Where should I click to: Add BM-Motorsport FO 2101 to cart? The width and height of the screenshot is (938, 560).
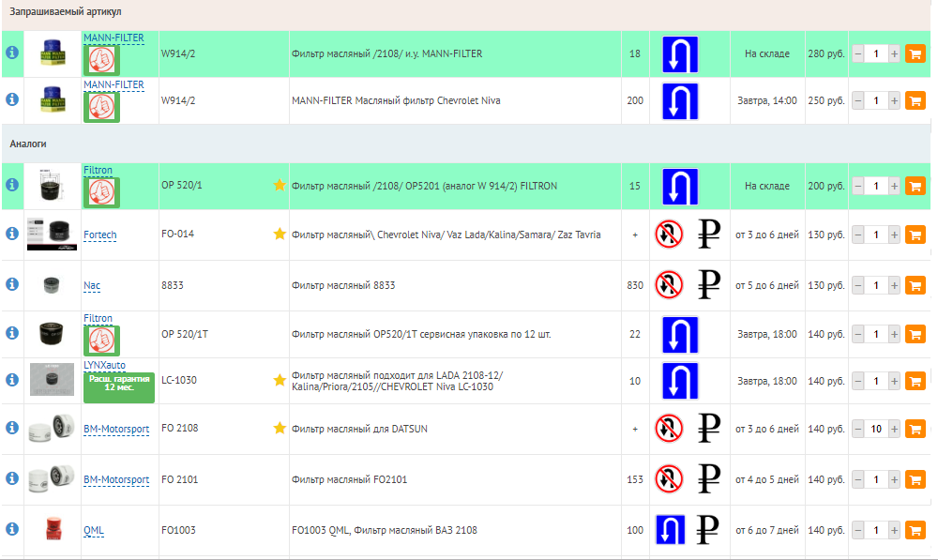point(915,480)
